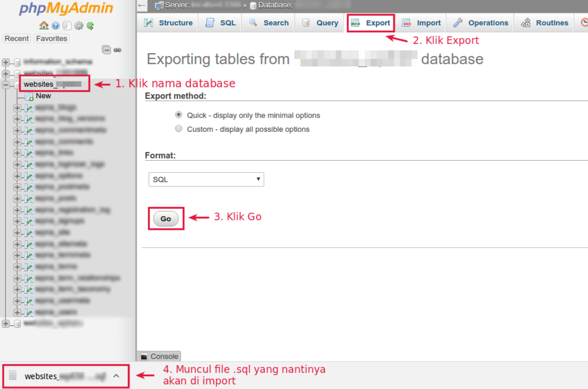Image resolution: width=588 pixels, height=389 pixels.
Task: Open the Export tab
Action: [x=371, y=23]
